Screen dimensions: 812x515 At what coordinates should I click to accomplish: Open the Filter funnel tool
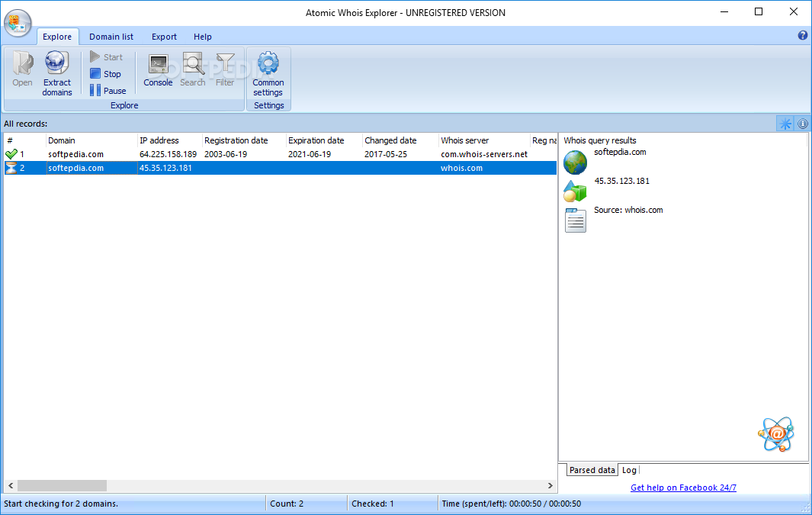[225, 69]
